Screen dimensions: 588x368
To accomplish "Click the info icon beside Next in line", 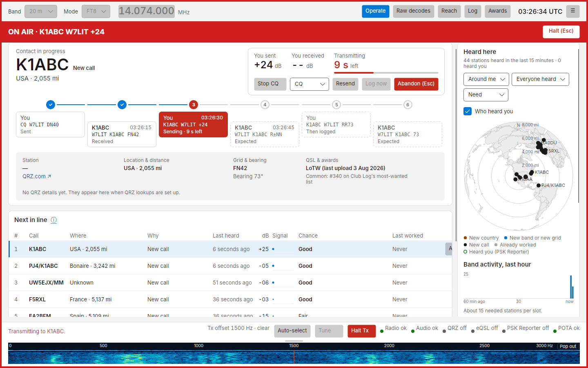I will 53,220.
